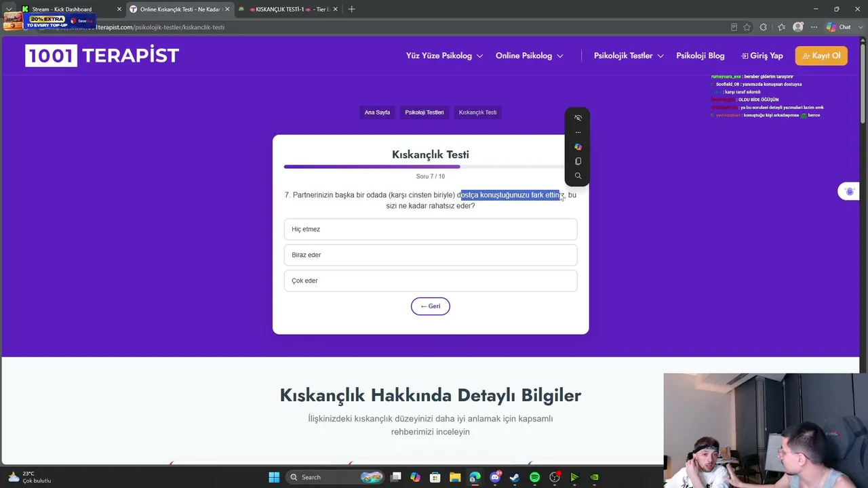Image resolution: width=868 pixels, height=488 pixels.
Task: Open the browser profile avatar
Action: (798, 27)
